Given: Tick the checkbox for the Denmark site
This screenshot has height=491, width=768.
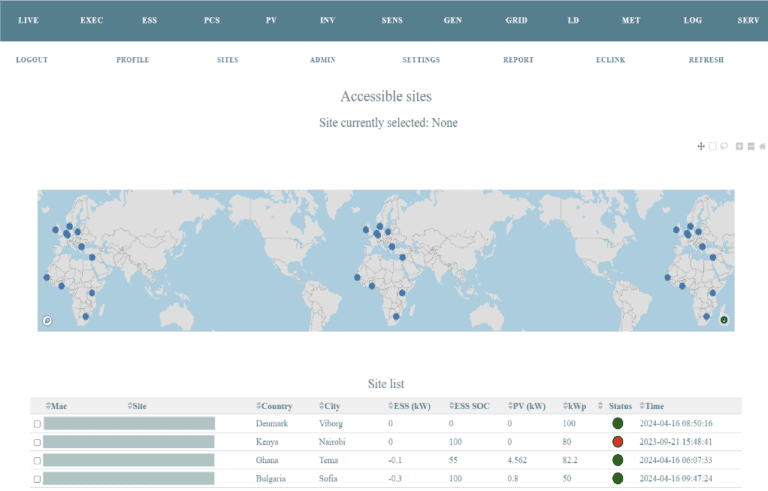Looking at the screenshot, I should pos(37,424).
